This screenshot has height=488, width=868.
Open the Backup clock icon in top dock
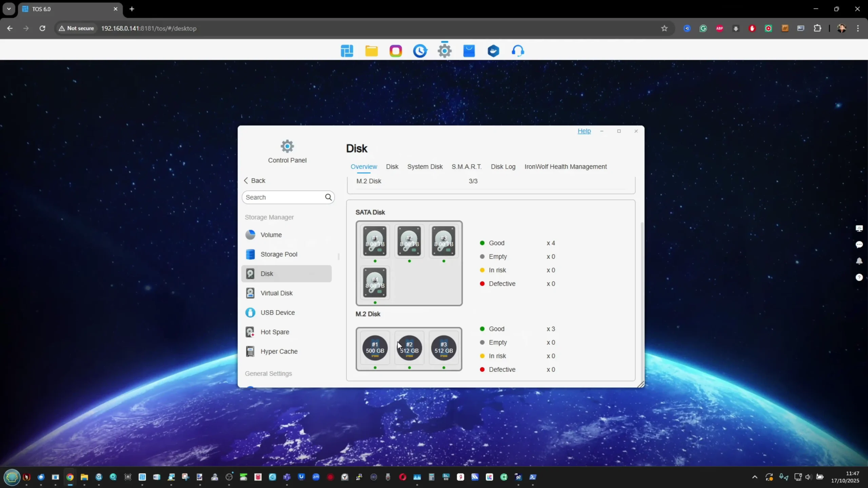pyautogui.click(x=420, y=51)
